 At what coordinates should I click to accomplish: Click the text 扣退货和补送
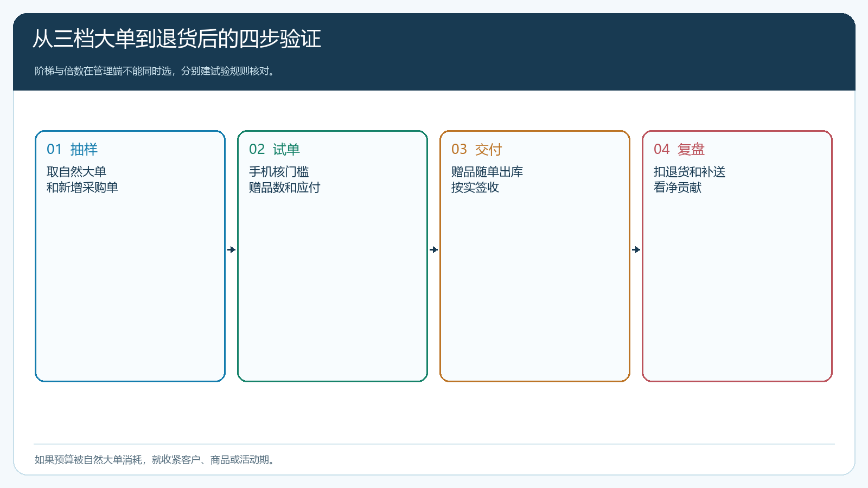tap(690, 172)
